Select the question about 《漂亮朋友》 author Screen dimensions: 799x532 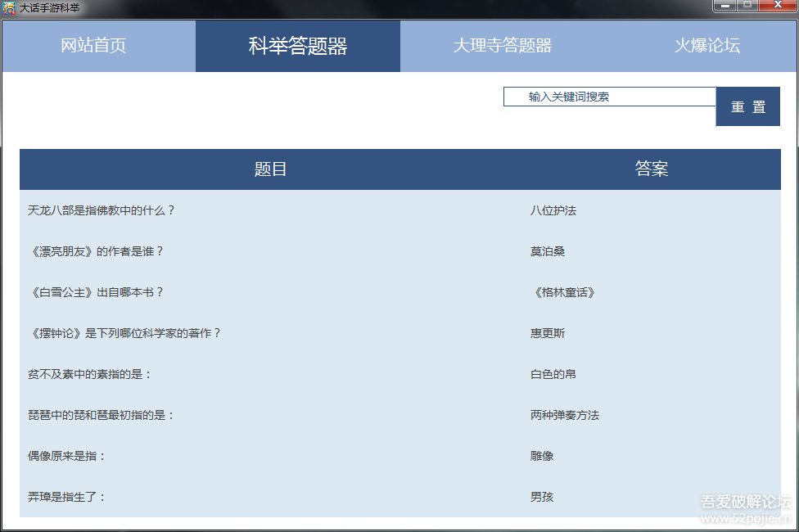click(97, 251)
